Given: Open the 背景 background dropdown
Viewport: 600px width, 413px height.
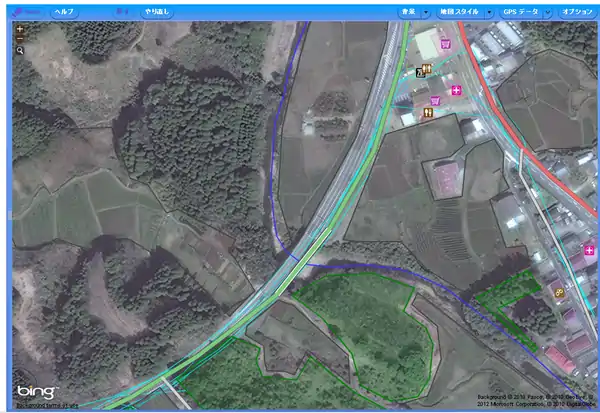Looking at the screenshot, I should [407, 11].
